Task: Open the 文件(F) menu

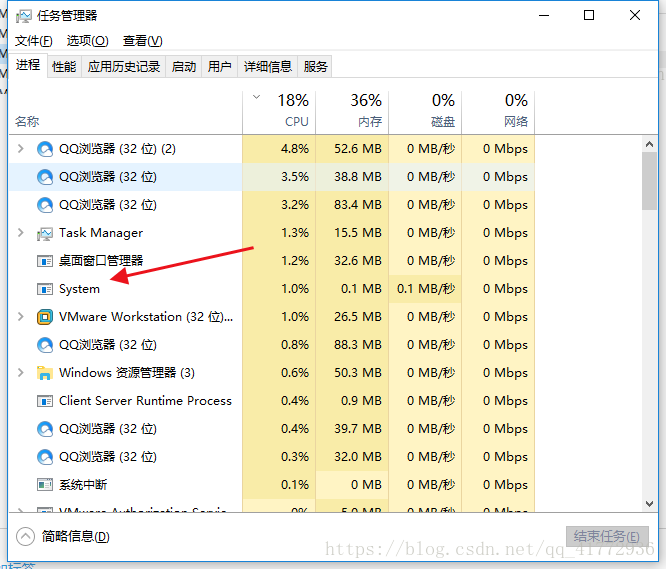Action: tap(34, 41)
